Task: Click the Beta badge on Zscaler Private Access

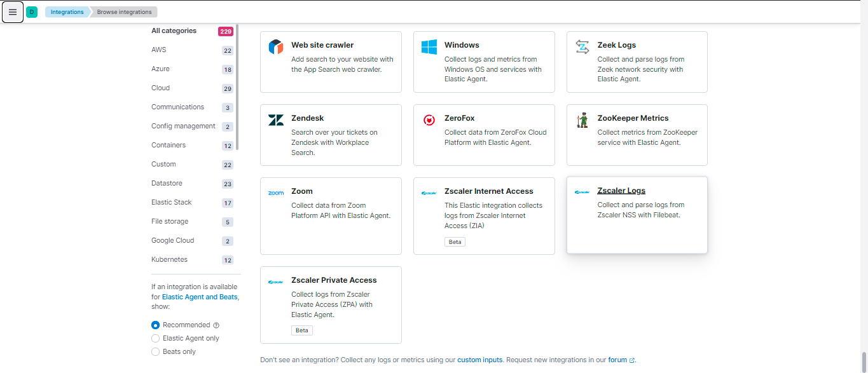Action: point(302,330)
